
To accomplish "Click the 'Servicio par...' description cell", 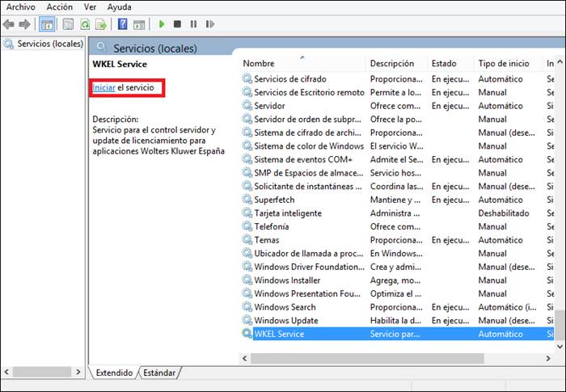I will pos(395,334).
